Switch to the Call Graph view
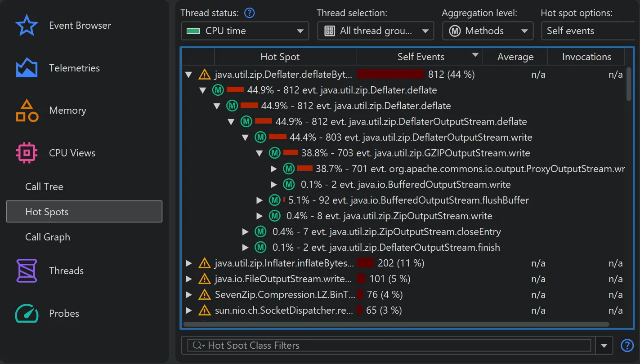 tap(47, 237)
